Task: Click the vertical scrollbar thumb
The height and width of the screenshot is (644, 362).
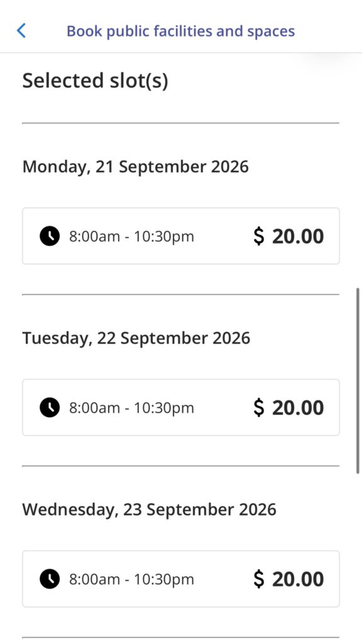Action: click(x=358, y=380)
